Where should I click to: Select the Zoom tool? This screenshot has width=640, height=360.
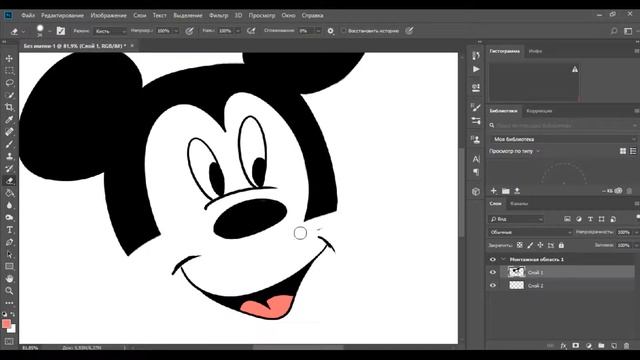tap(9, 291)
